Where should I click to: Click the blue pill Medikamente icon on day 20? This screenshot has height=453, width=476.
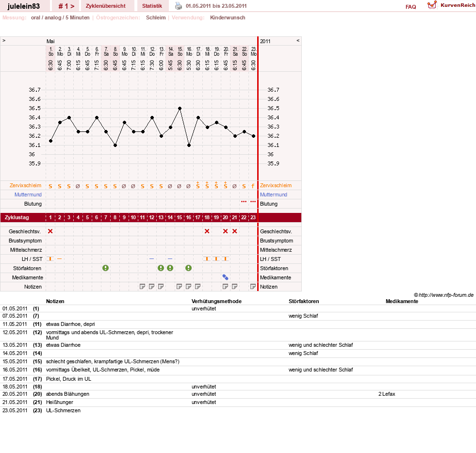tap(225, 277)
